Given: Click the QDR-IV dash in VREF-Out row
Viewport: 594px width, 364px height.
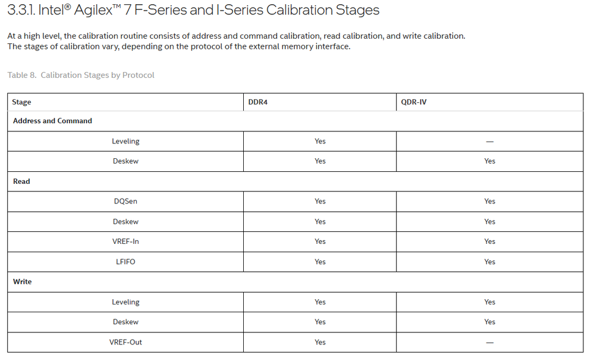Looking at the screenshot, I should pyautogui.click(x=489, y=342).
